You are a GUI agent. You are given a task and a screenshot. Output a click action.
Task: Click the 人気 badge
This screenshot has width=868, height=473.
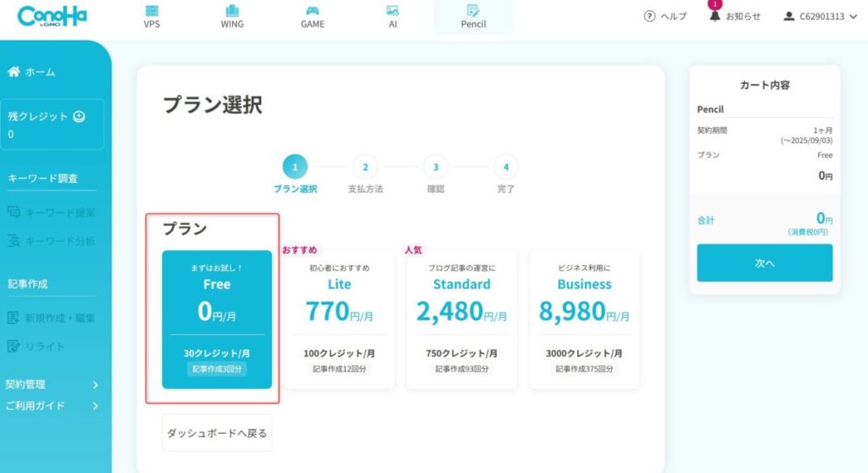tap(414, 250)
